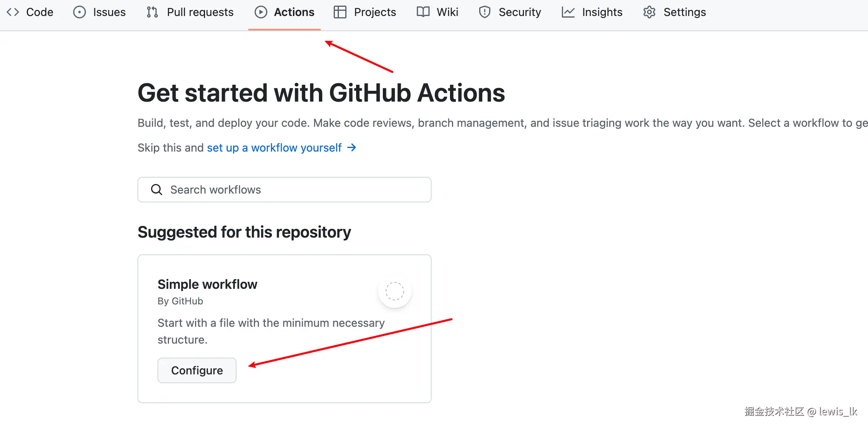Click the Wiki book icon
This screenshot has width=868, height=428.
[423, 12]
